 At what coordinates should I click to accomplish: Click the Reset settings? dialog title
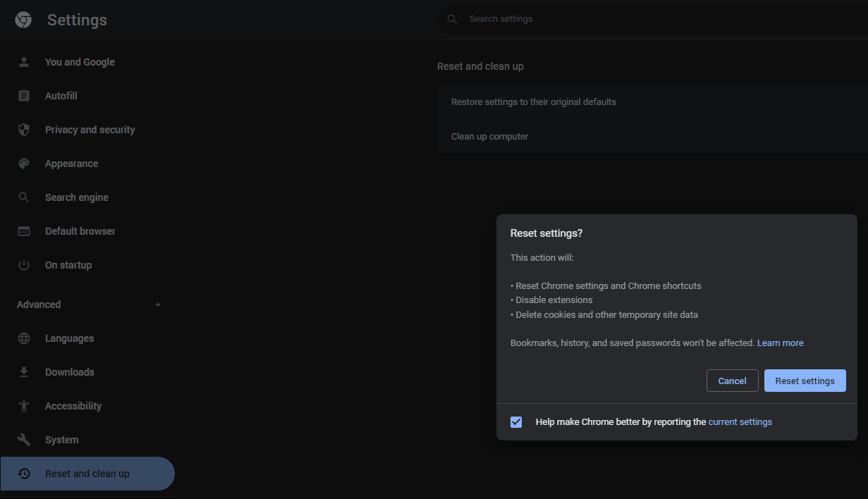click(x=546, y=233)
